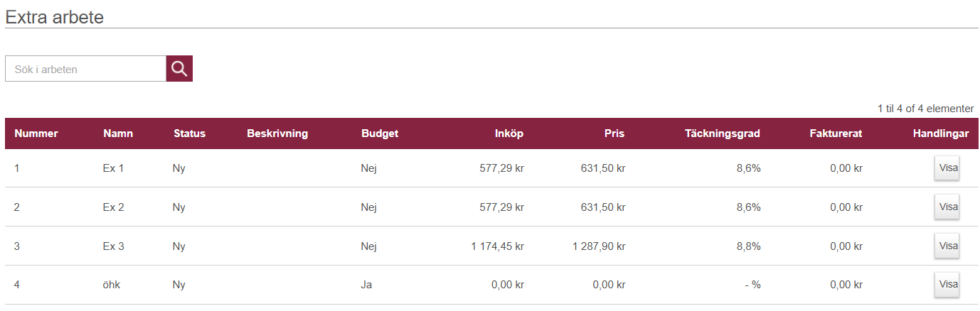Click the 1 287,90 kr price cell
The image size is (980, 311).
tap(599, 246)
